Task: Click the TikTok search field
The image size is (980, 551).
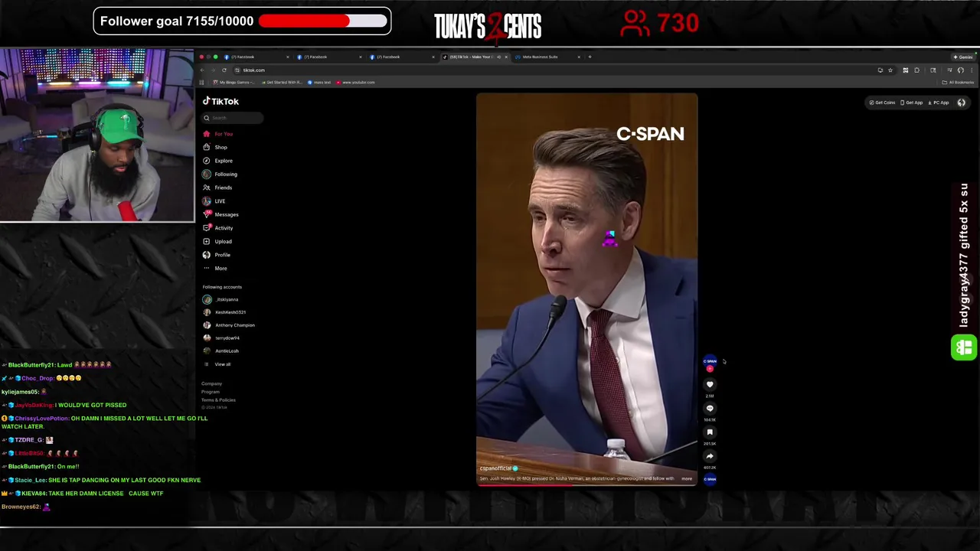Action: 233,118
